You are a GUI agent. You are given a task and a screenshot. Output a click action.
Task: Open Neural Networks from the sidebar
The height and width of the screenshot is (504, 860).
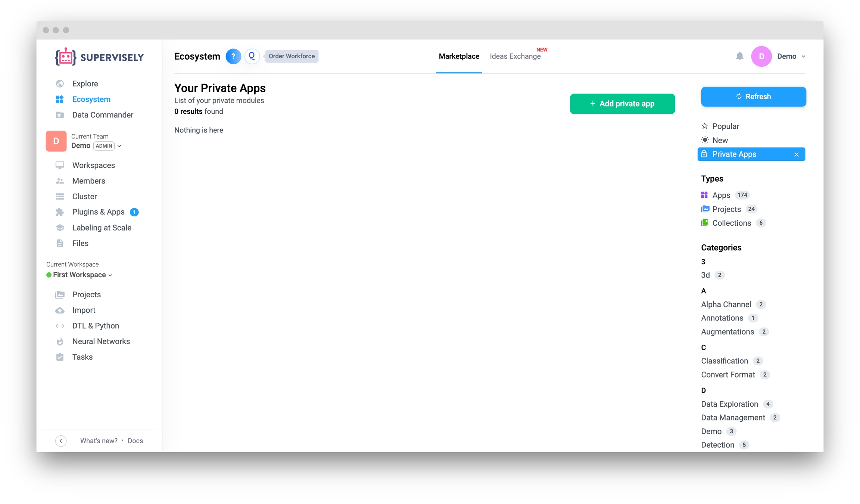pos(101,341)
